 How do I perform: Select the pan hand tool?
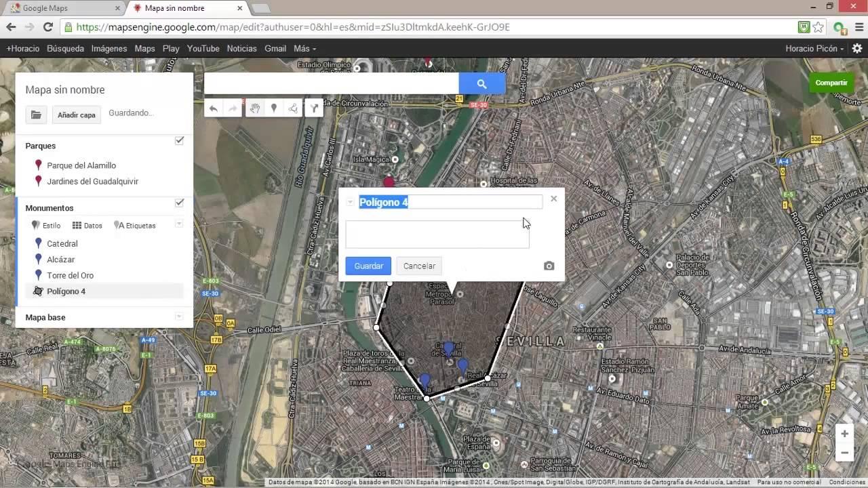[x=254, y=108]
